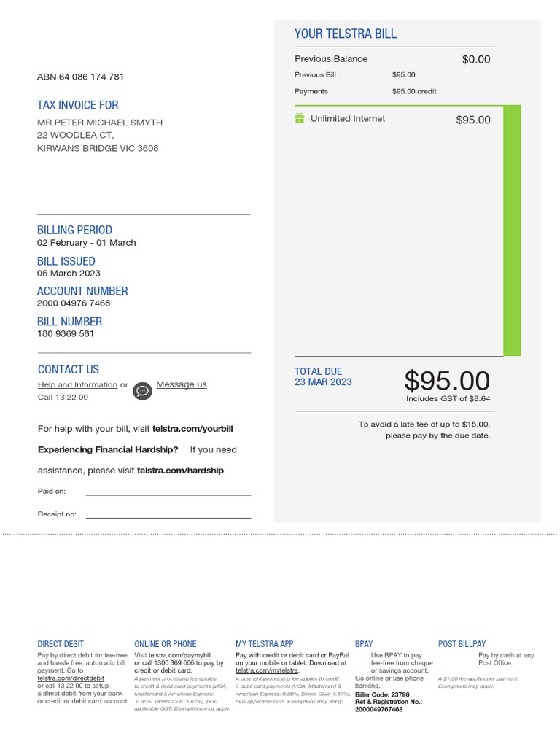The height and width of the screenshot is (747, 560).
Task: Click the Post Billpay heading
Action: tap(462, 644)
